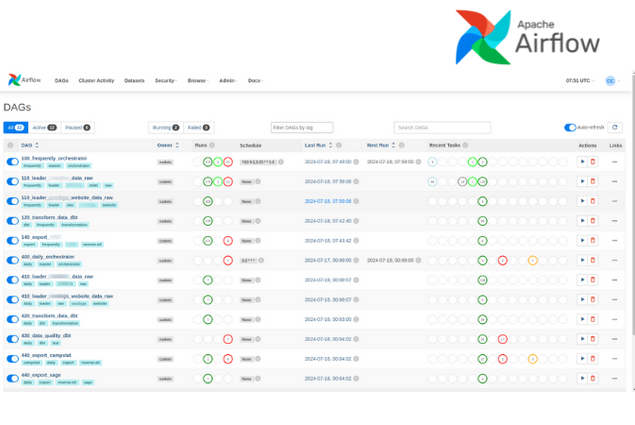
Task: Toggle off the 420_transform_data_dbt DAG
Action: coord(13,318)
